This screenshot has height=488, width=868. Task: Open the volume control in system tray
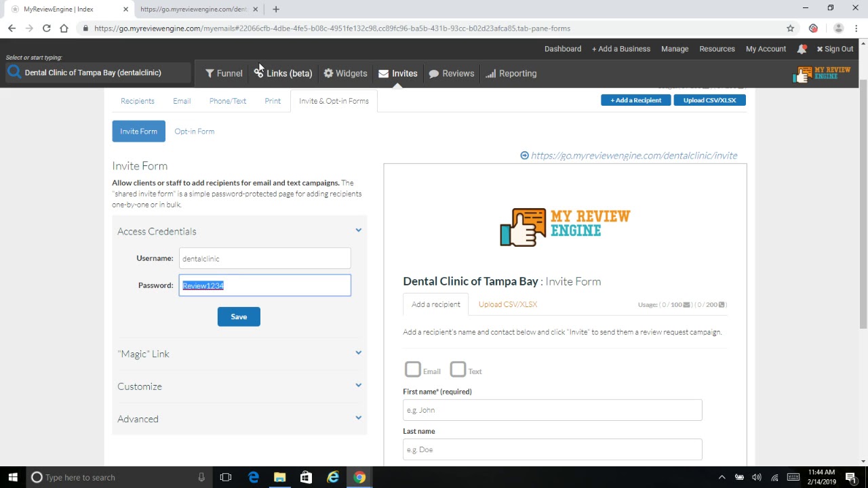click(x=757, y=477)
